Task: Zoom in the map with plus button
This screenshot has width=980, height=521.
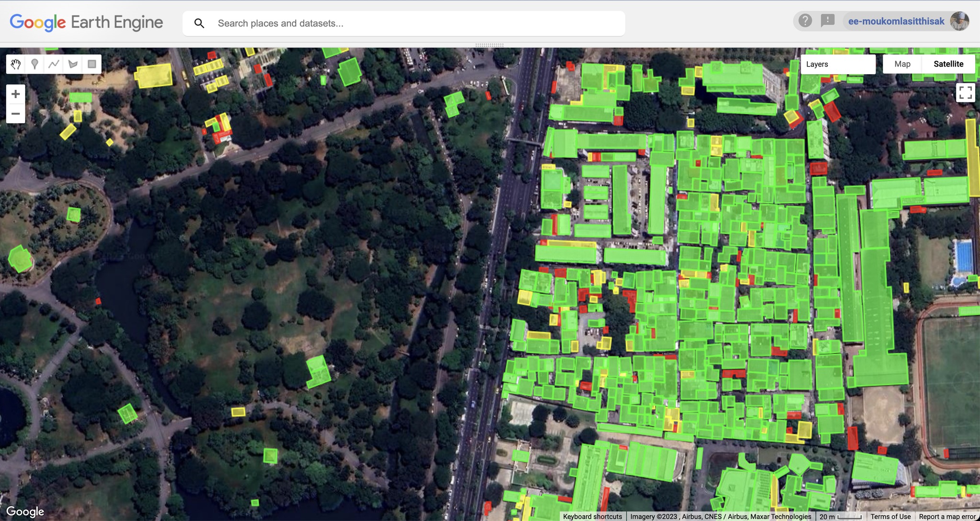Action: pyautogui.click(x=15, y=94)
